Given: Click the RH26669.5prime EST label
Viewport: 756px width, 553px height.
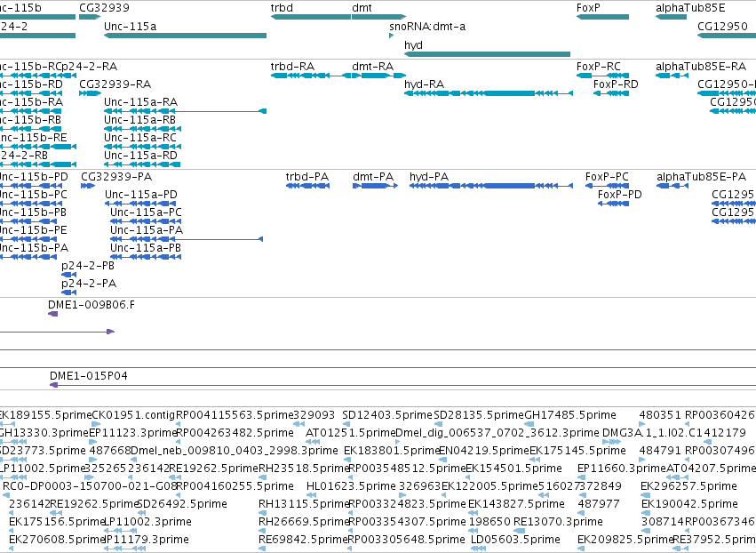Looking at the screenshot, I should [303, 522].
